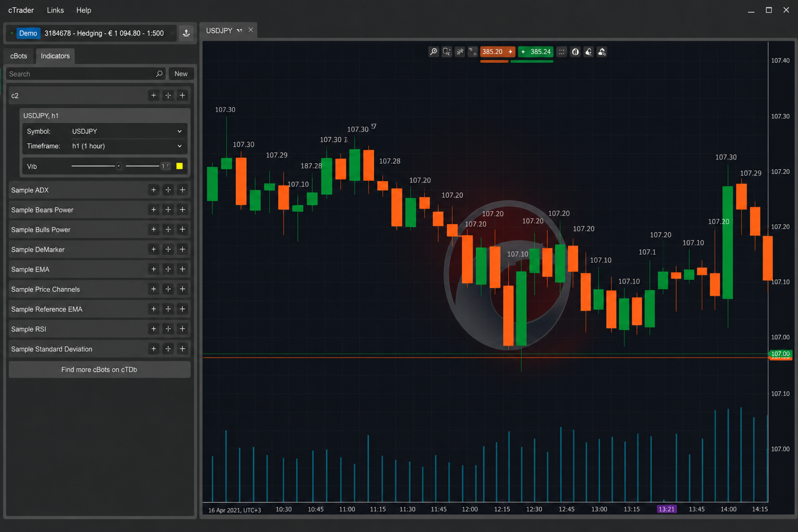Screen dimensions: 798x532
Task: Open the cTrader menu
Action: point(21,10)
